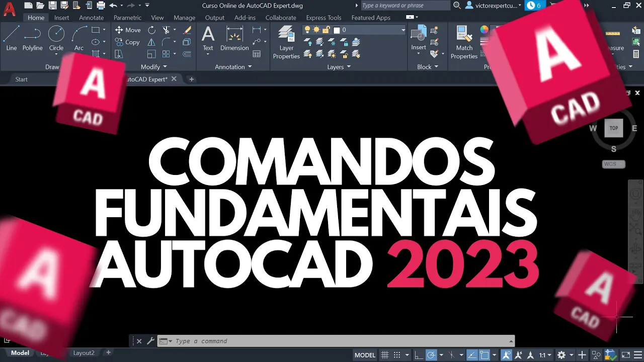Open user account victorexpertcu dropdown
Image resolution: width=644 pixels, height=362 pixels.
[493, 6]
